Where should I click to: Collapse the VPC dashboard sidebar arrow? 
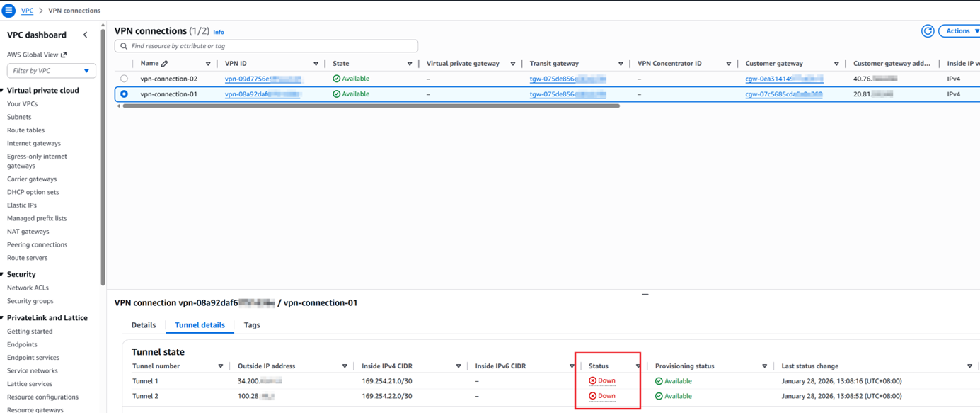point(86,35)
